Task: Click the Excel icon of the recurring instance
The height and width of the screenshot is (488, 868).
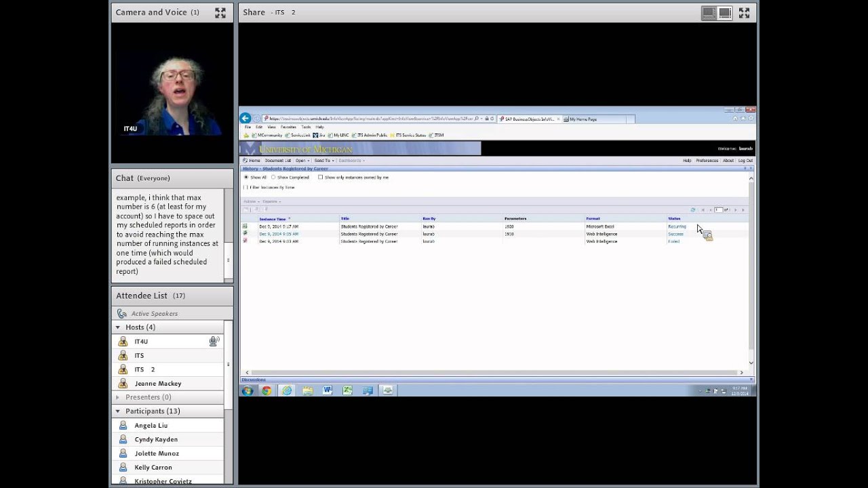Action: 245,226
